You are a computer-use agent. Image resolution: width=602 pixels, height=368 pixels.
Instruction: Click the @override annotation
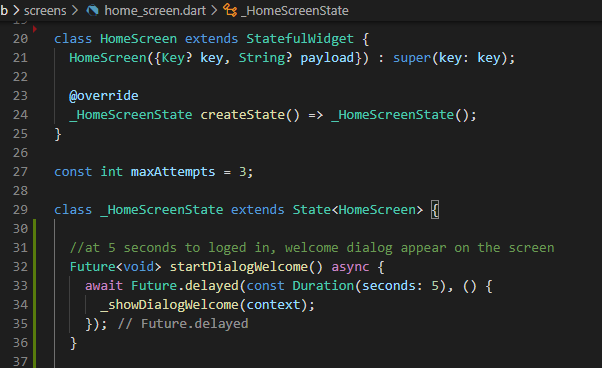[x=104, y=96]
